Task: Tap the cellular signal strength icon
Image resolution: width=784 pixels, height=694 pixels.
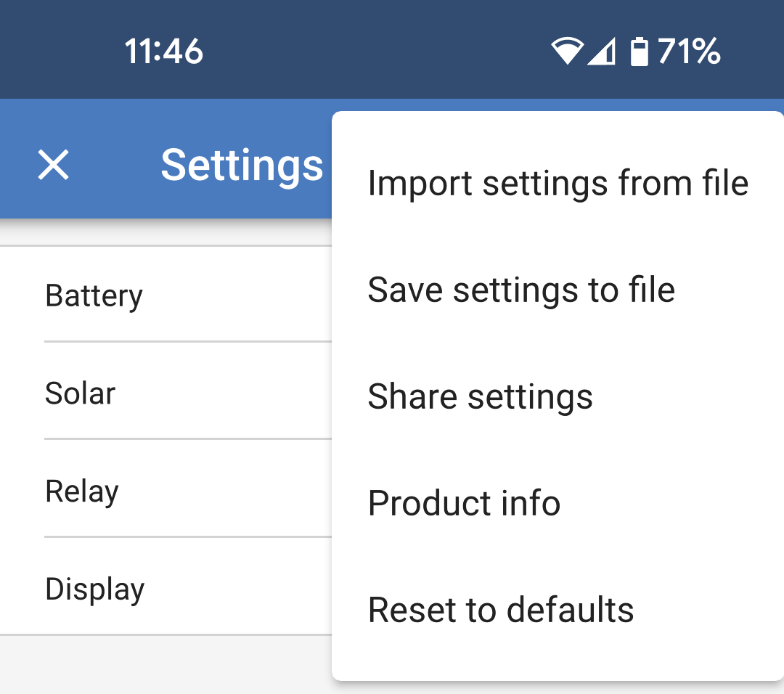Action: click(601, 52)
